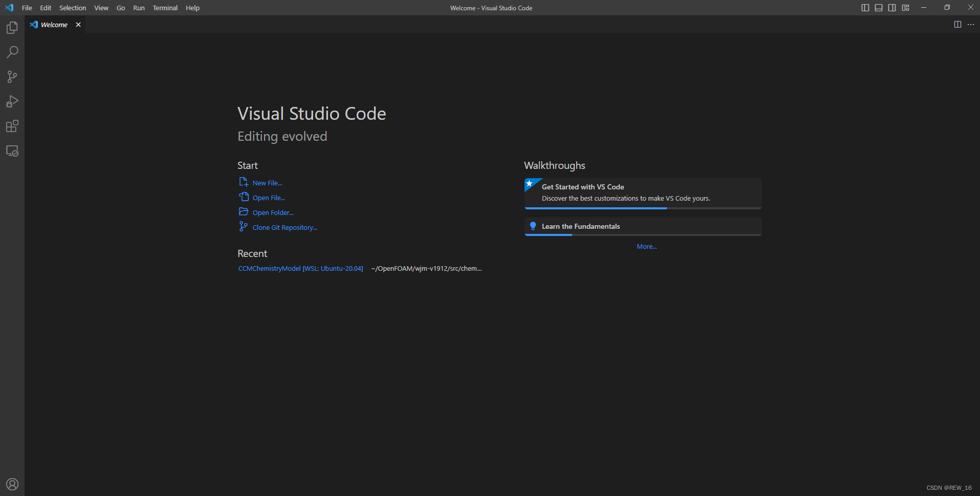This screenshot has height=496, width=980.
Task: Open the Run and Debug view
Action: click(x=12, y=101)
